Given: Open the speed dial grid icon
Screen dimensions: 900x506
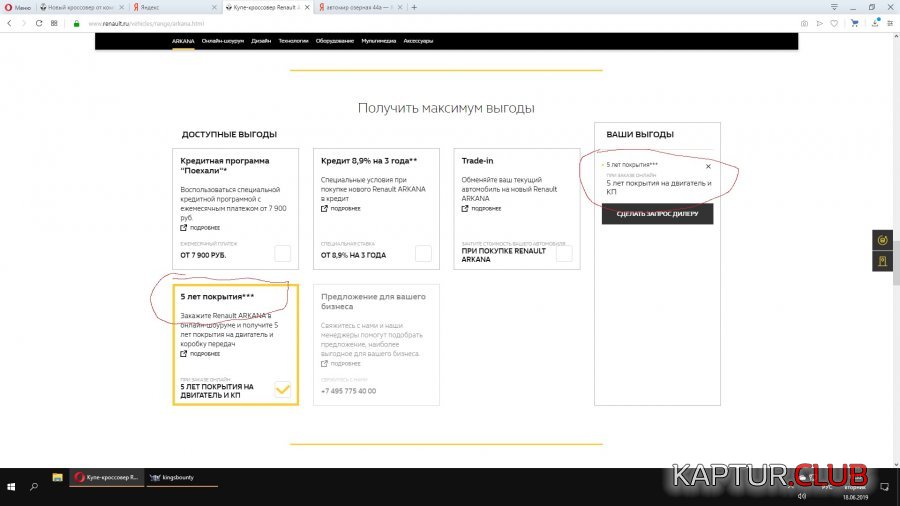Looking at the screenshot, I should point(54,24).
